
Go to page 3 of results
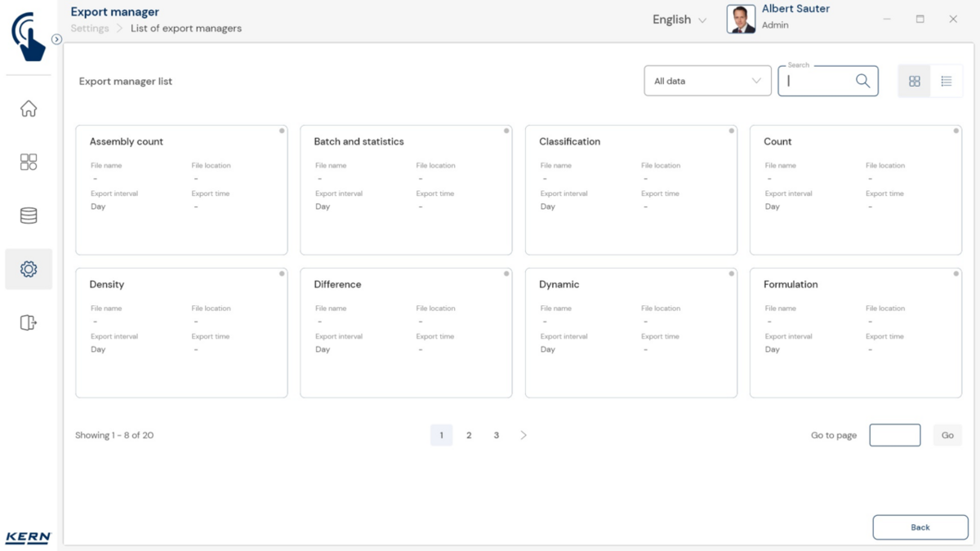497,435
